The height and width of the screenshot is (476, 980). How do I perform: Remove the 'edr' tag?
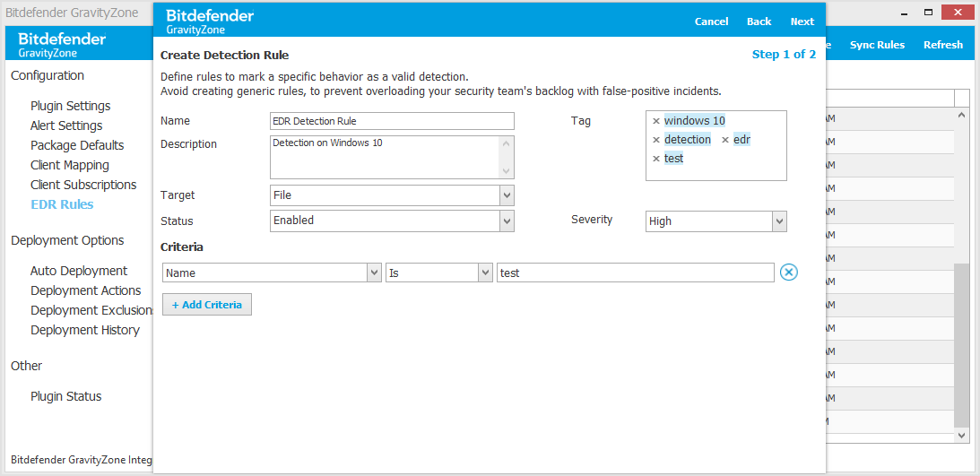[725, 140]
